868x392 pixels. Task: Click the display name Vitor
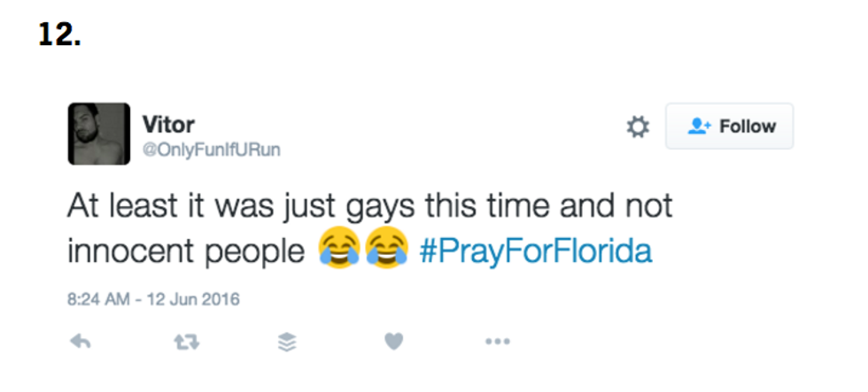[x=168, y=124]
